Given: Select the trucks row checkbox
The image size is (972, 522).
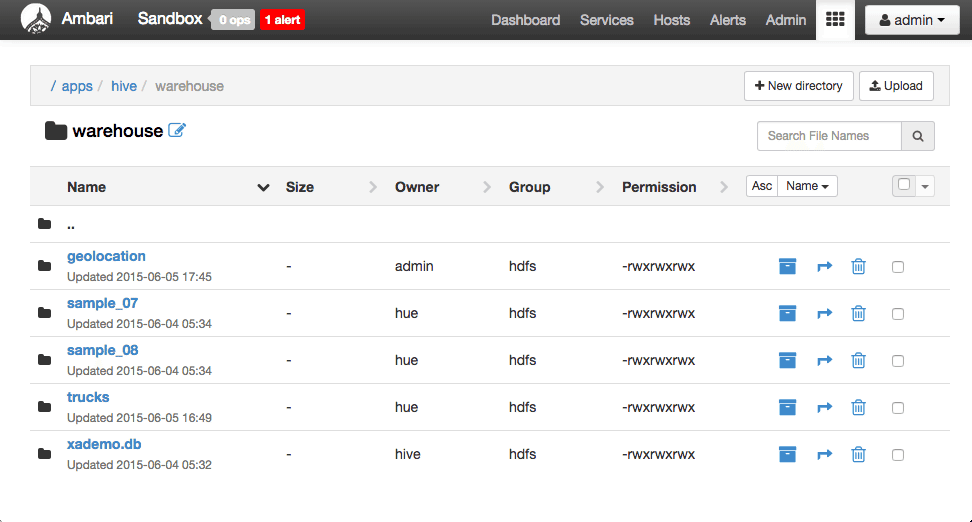Looking at the screenshot, I should click(898, 408).
